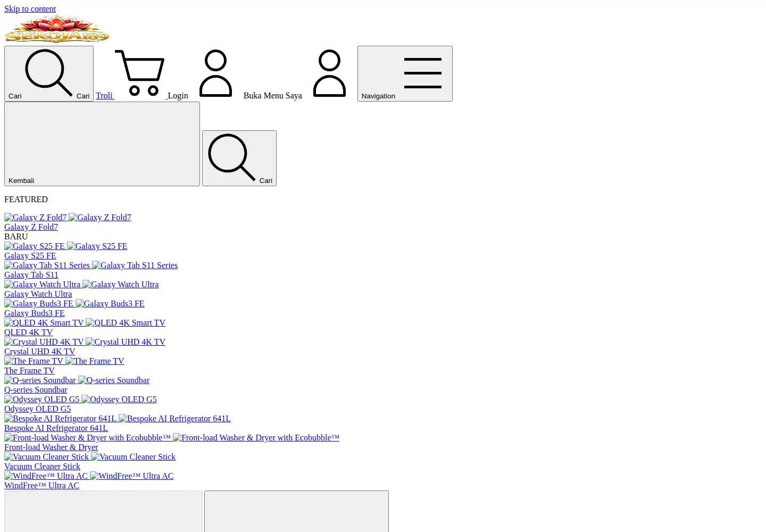Screen dimensions: 766x532
Task: Select Galaxy Z Fold7 text link under its images
Action: (x=31, y=227)
